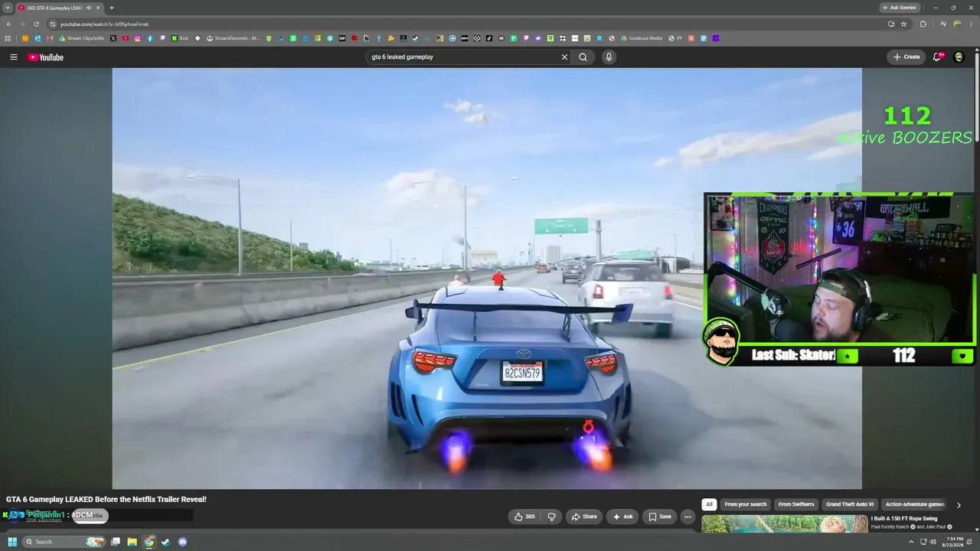Open the Chrome profile avatar

click(957, 24)
